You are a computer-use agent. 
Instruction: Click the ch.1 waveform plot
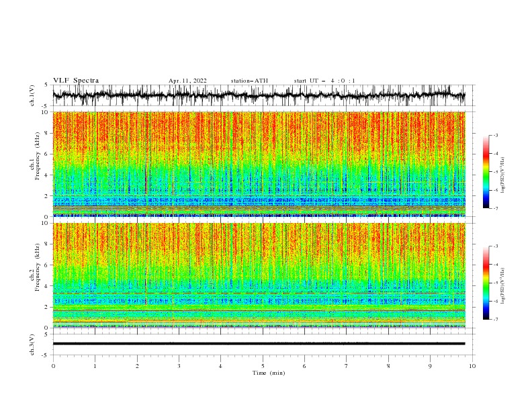tap(259, 95)
